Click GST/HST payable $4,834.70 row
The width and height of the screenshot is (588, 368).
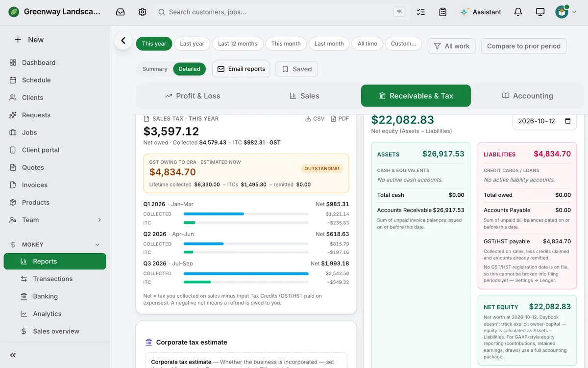tap(527, 241)
